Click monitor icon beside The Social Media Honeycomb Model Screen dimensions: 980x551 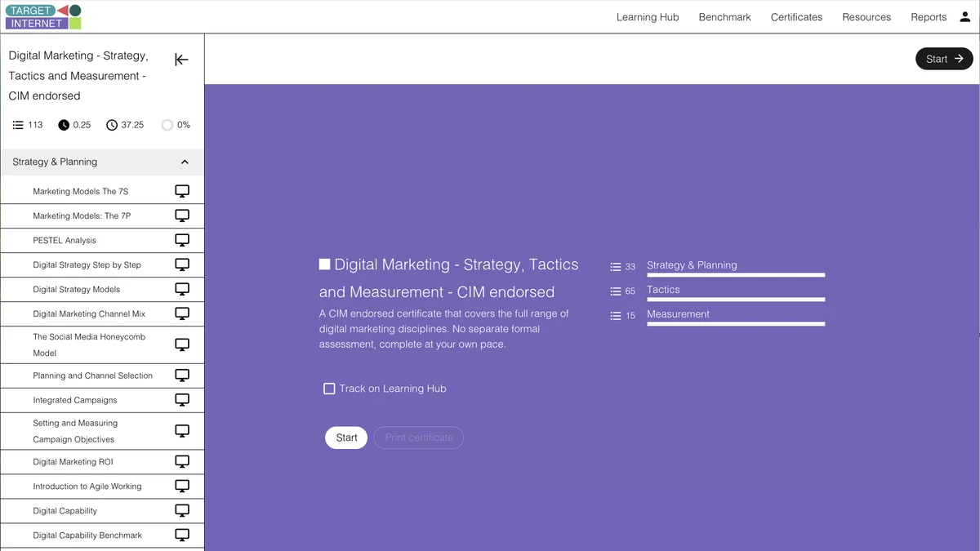click(182, 344)
